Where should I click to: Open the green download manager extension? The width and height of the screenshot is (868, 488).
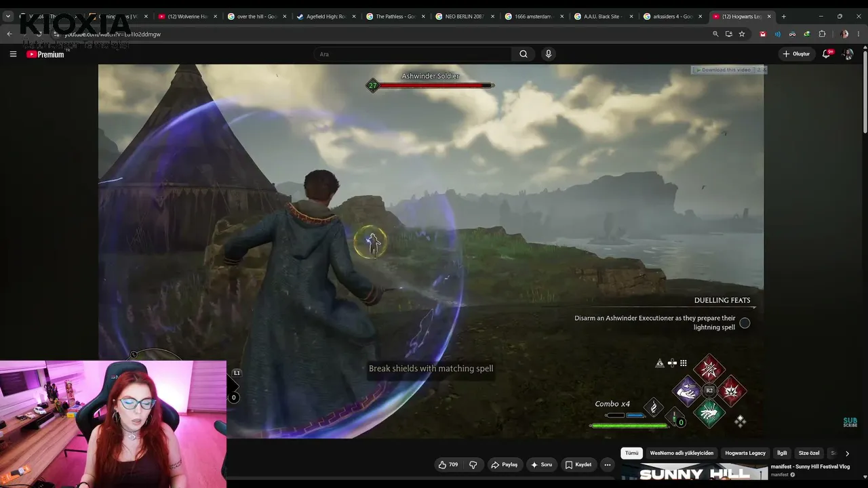point(807,34)
